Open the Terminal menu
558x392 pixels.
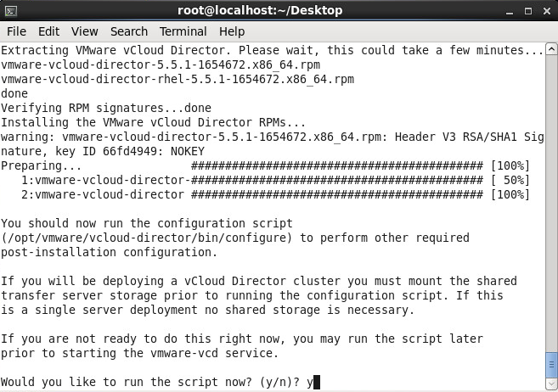pos(183,31)
